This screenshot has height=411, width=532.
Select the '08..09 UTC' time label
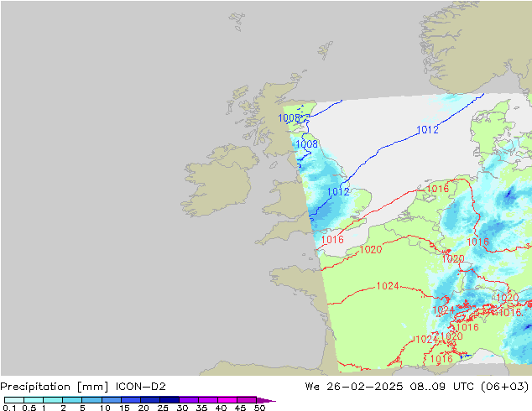tap(442, 387)
